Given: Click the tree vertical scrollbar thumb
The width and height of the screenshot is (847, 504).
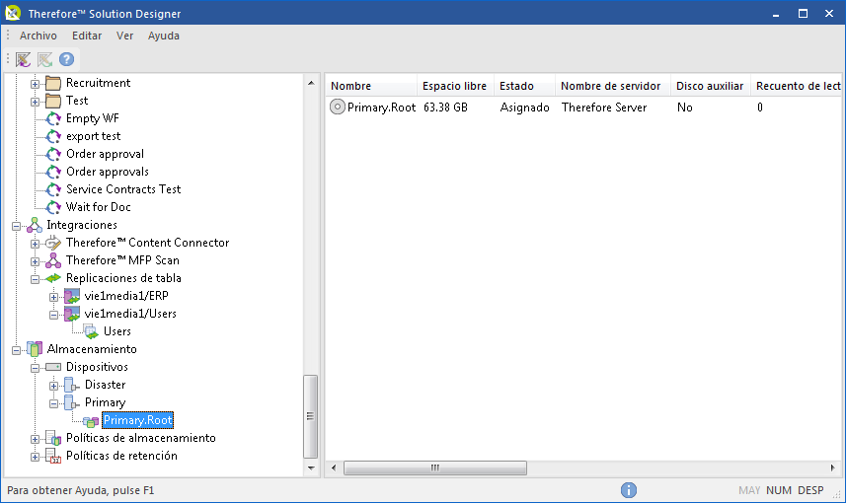Looking at the screenshot, I should point(310,416).
